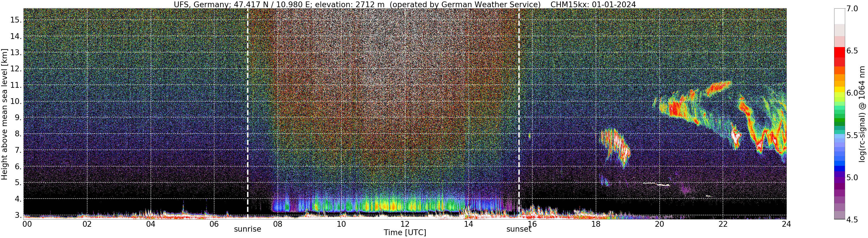Click the "14" time tick label
Image resolution: width=868 pixels, height=238 pixels.
[x=468, y=224]
